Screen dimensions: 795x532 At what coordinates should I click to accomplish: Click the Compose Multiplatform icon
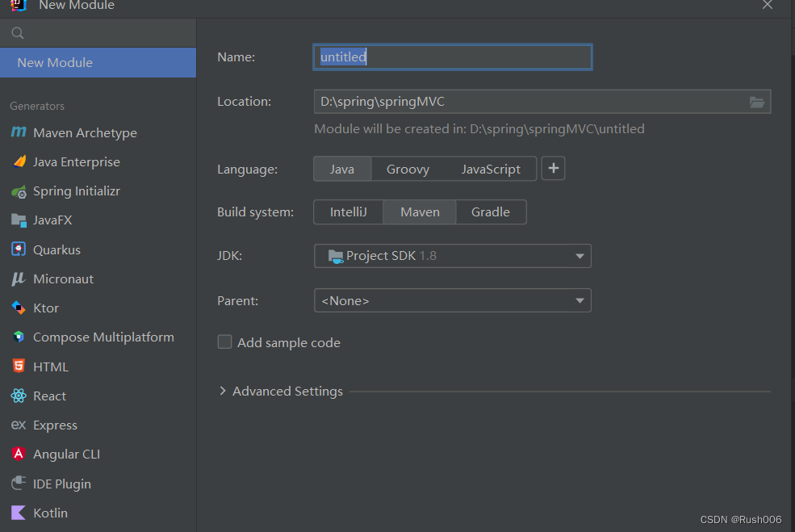tap(19, 337)
